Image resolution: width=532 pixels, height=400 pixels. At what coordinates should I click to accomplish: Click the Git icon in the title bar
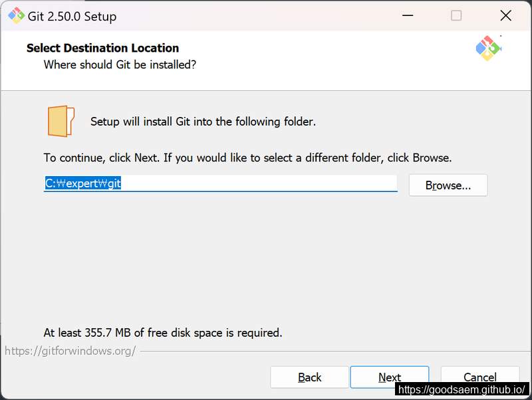click(16, 15)
